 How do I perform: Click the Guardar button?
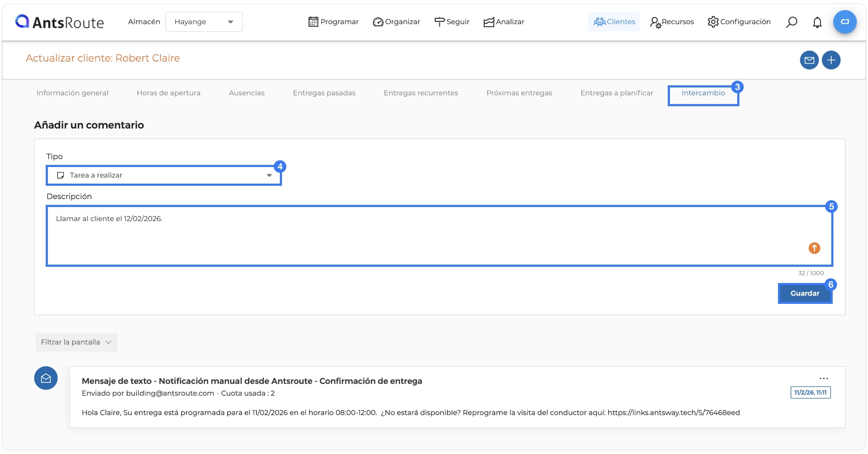805,293
